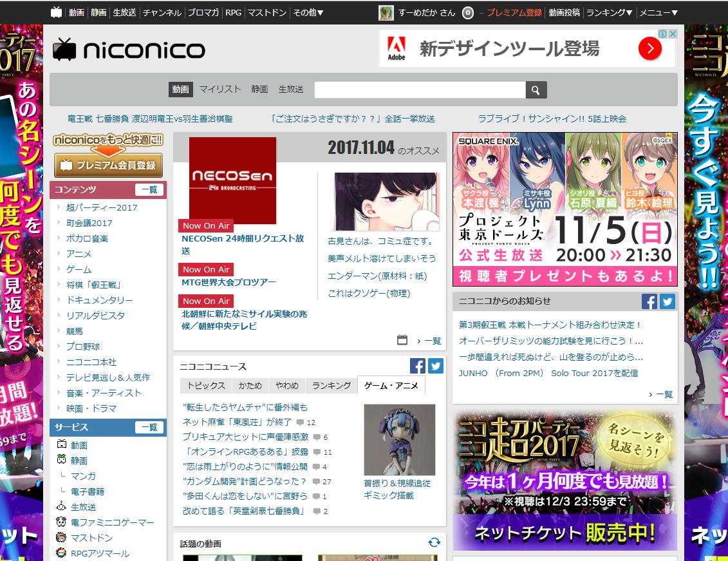This screenshot has width=728, height=561.
Task: Open Twitter icon in ニコニコからのお知らせ
Action: (x=667, y=301)
